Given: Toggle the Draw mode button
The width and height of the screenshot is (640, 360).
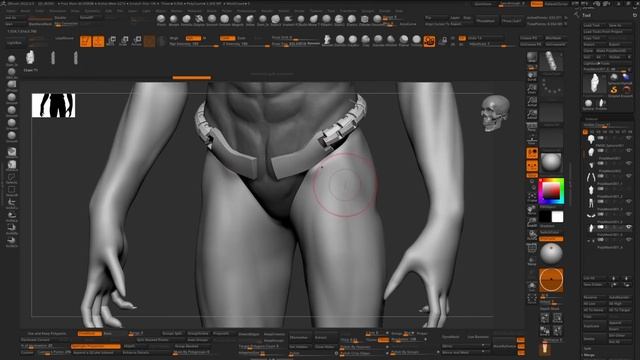Looking at the screenshot, I should [98, 41].
